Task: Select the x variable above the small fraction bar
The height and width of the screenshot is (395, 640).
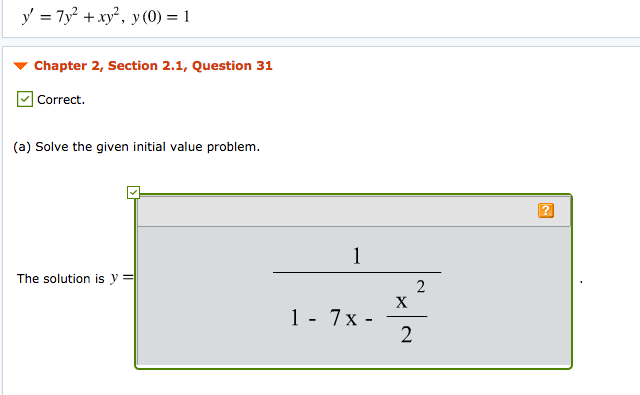Action: (x=402, y=302)
